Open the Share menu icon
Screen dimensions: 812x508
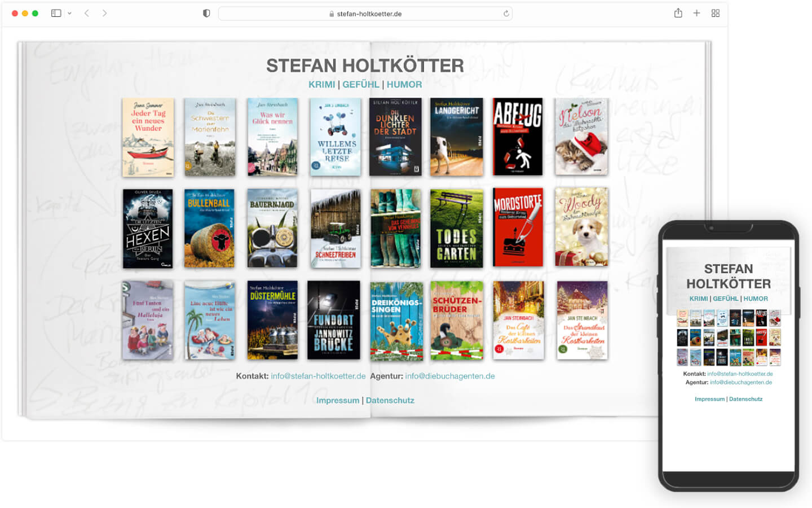pyautogui.click(x=678, y=13)
